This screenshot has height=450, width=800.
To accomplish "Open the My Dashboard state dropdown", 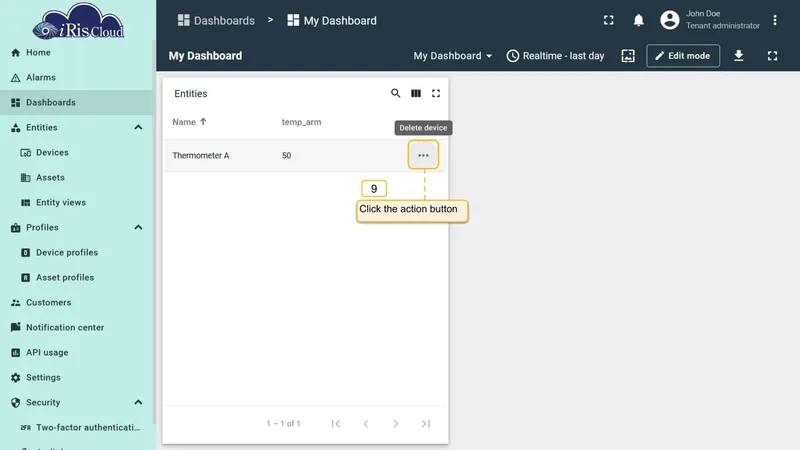I will (453, 56).
